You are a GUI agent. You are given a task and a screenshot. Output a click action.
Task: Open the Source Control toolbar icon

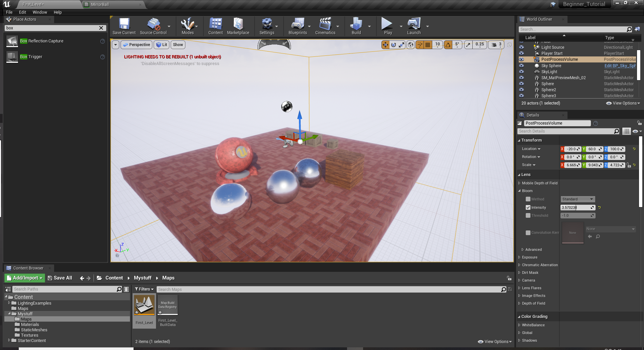click(x=153, y=26)
